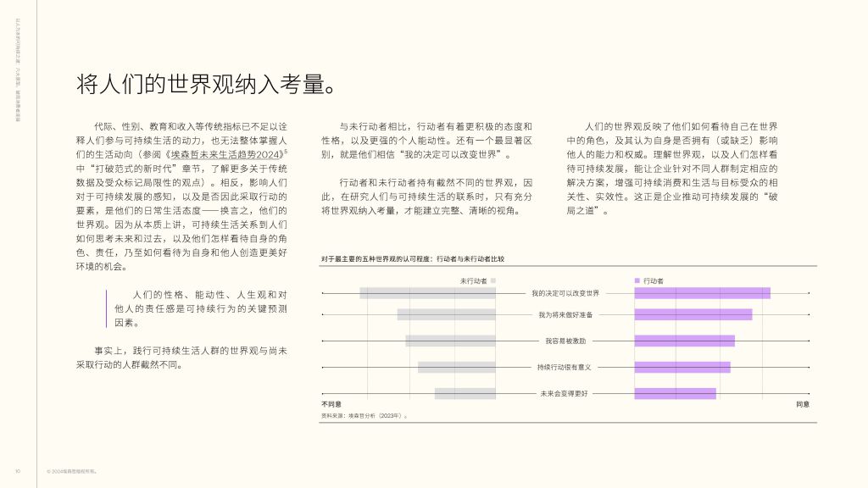
Task: Click the purple bar for 未来会变得更好
Action: (x=676, y=393)
